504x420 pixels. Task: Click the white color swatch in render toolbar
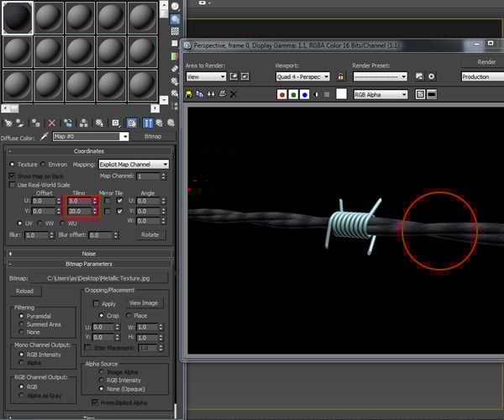point(341,95)
